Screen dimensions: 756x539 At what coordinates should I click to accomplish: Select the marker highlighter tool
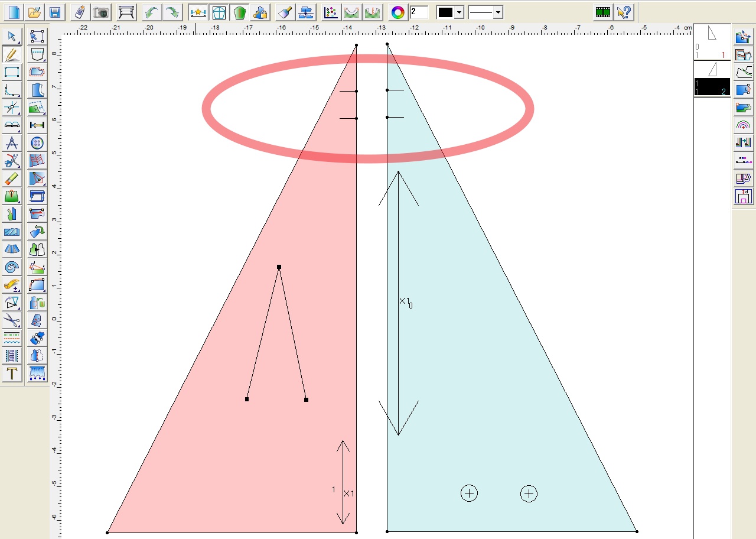click(12, 178)
